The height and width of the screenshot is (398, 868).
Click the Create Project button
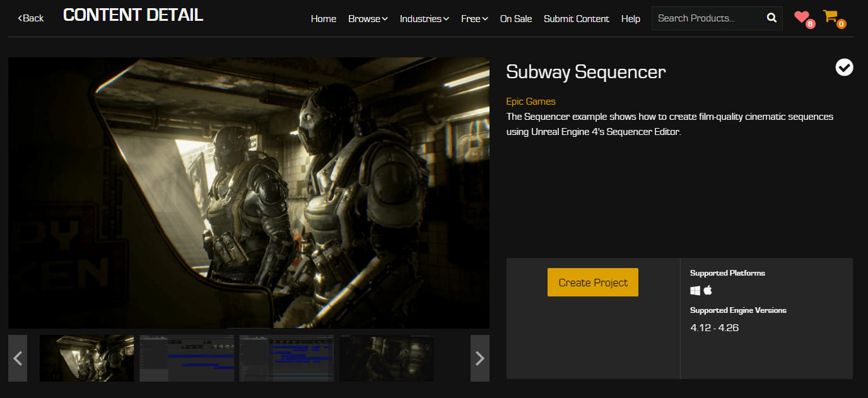[x=593, y=283]
